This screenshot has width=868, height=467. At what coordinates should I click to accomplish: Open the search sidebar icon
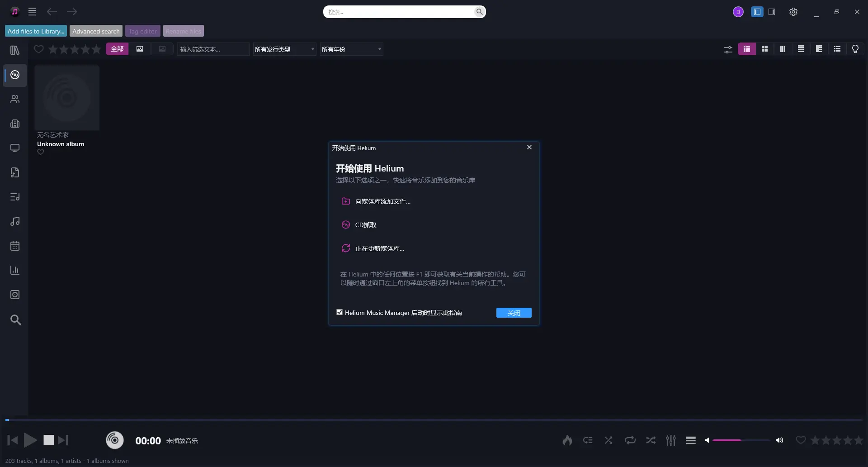[x=15, y=320]
